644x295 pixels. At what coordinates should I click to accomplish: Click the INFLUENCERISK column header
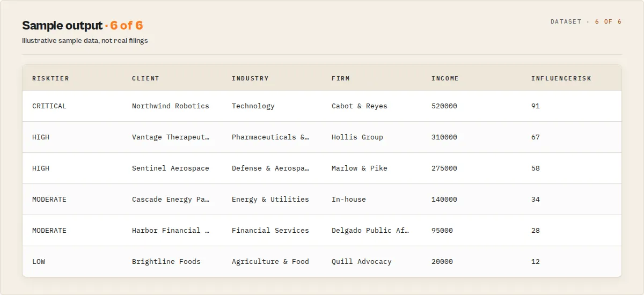point(561,78)
